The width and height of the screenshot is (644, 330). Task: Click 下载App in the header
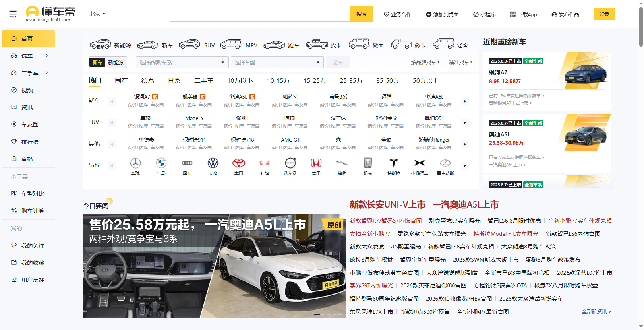coord(523,14)
